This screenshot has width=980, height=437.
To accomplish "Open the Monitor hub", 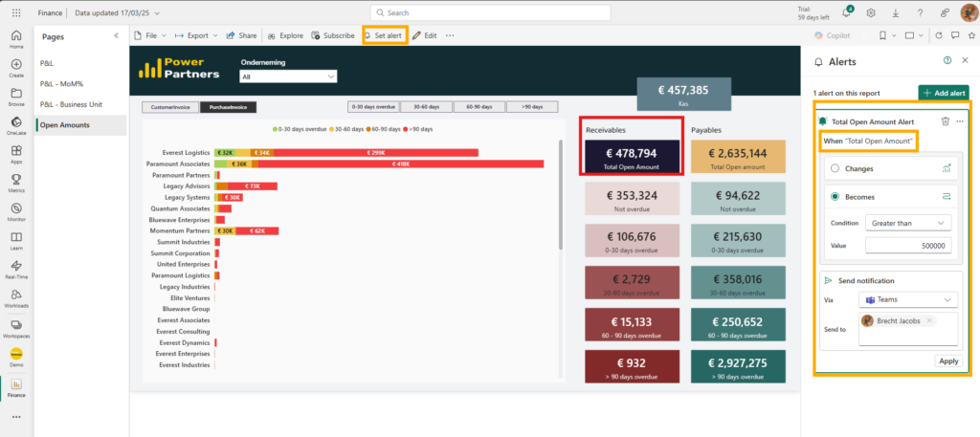I will 16,211.
